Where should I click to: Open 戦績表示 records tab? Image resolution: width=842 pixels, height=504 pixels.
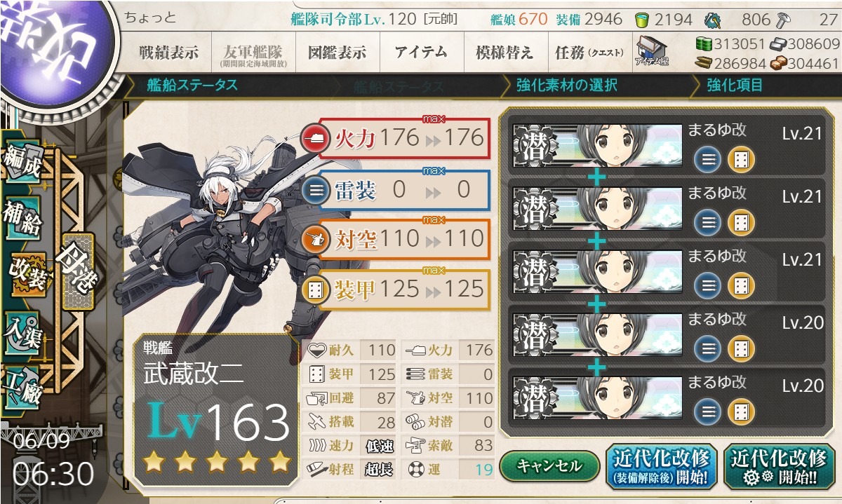click(x=168, y=53)
